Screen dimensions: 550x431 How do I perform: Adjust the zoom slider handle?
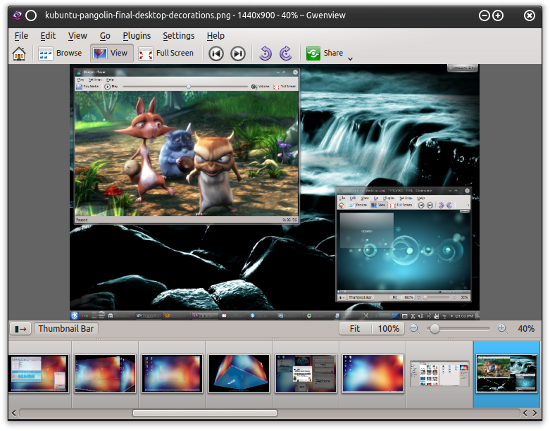coord(435,329)
